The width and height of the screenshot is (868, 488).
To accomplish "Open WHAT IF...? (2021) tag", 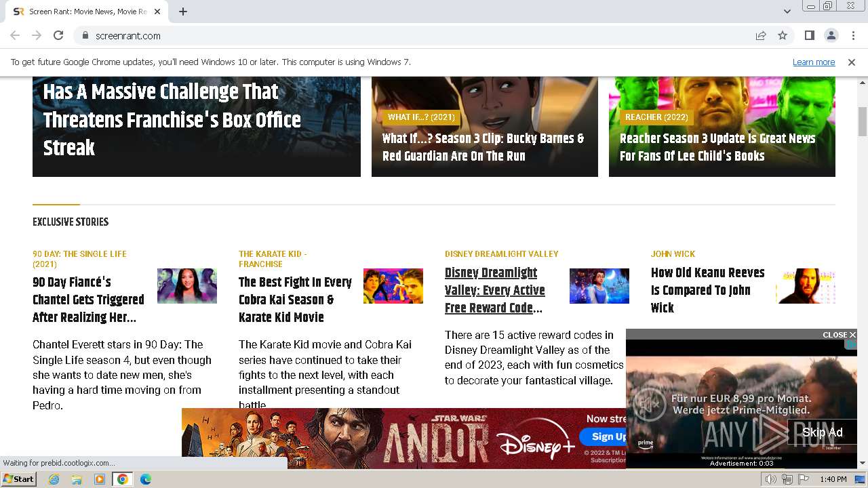I will [x=421, y=117].
